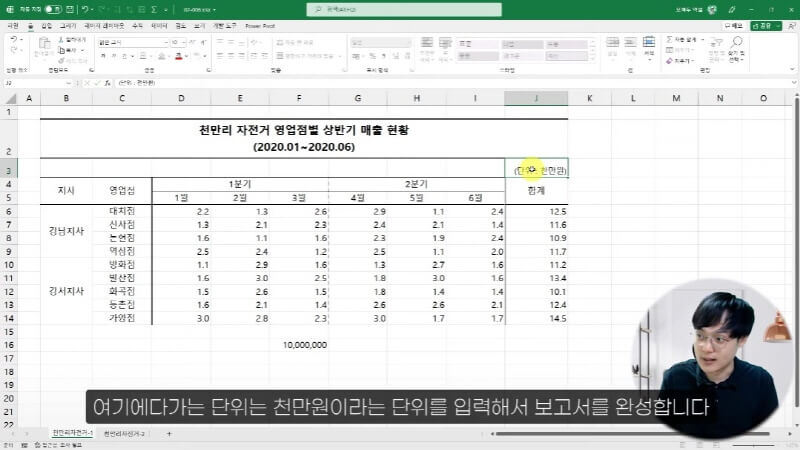Click the Center horizontal alignment icon

pos(231,56)
